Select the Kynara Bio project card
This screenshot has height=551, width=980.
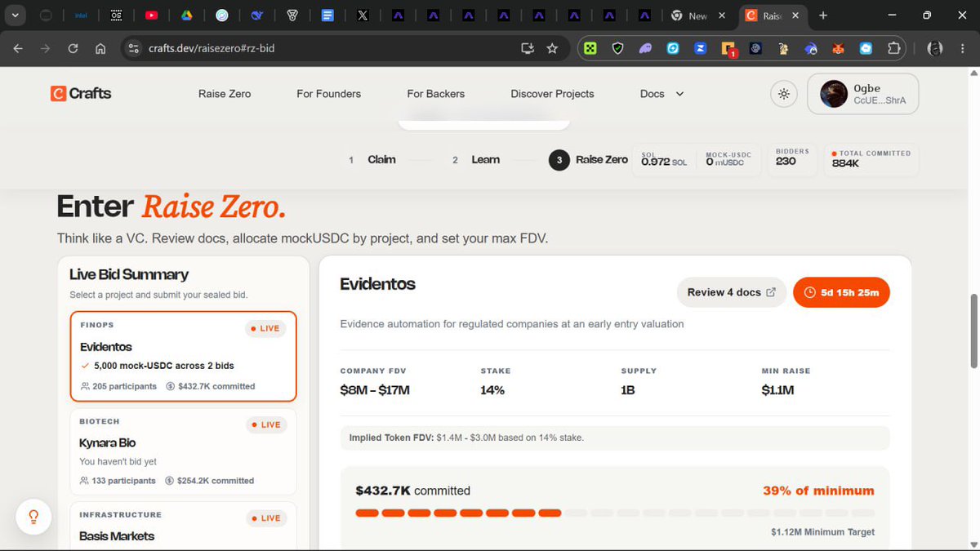pos(184,451)
